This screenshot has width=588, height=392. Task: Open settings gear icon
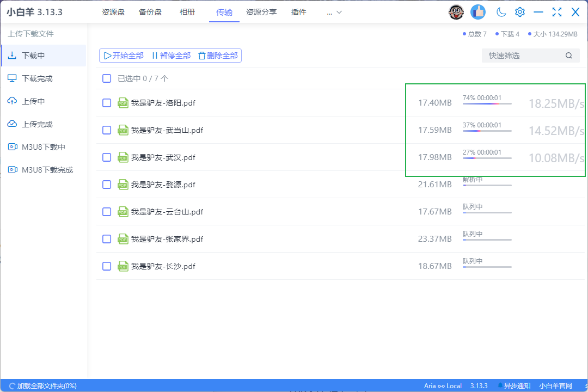pyautogui.click(x=520, y=12)
